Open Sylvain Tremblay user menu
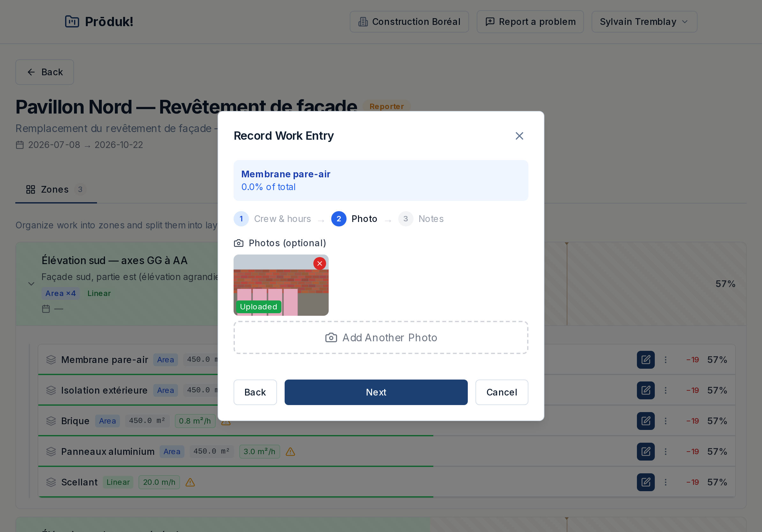 pos(644,22)
